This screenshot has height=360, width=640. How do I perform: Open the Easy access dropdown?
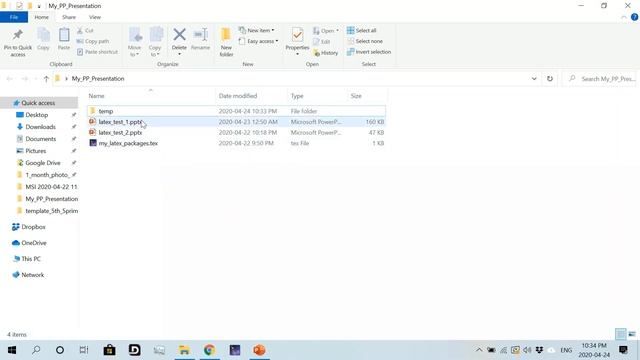point(258,41)
